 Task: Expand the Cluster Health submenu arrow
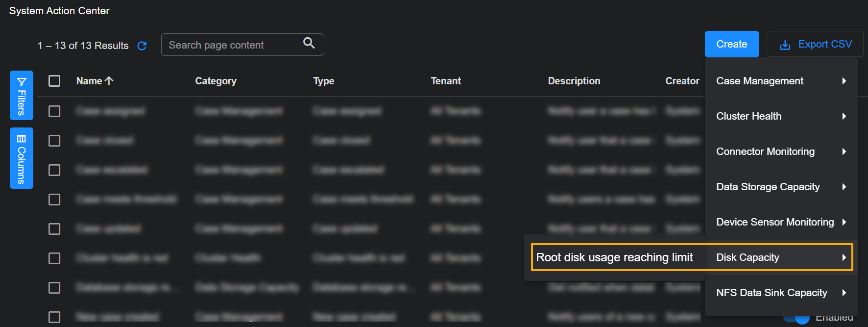844,116
